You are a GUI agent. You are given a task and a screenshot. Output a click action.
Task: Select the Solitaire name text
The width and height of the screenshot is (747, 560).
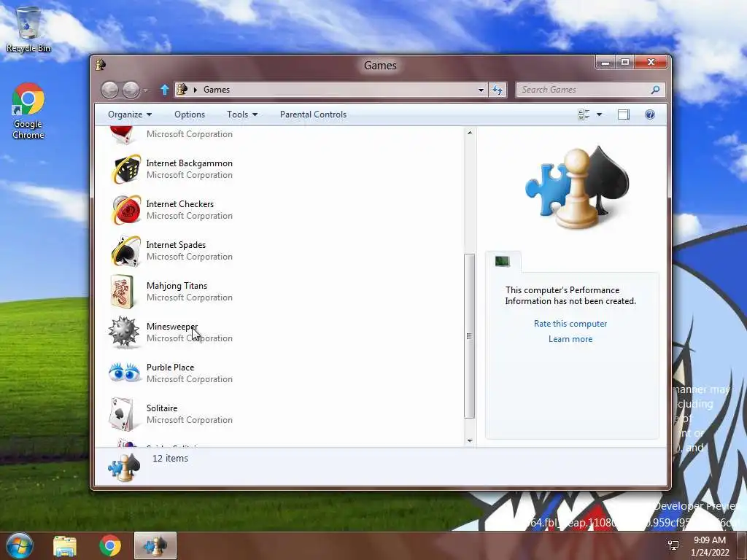click(162, 408)
